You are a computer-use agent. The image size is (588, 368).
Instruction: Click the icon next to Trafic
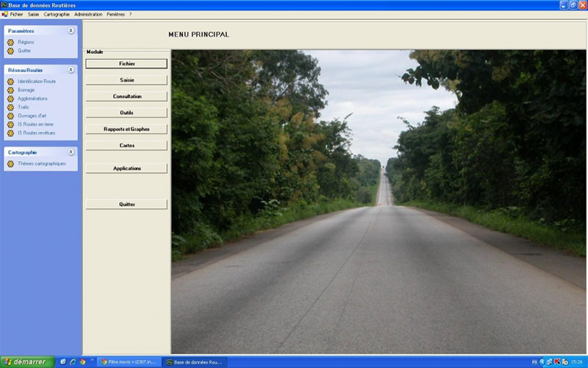pos(10,107)
